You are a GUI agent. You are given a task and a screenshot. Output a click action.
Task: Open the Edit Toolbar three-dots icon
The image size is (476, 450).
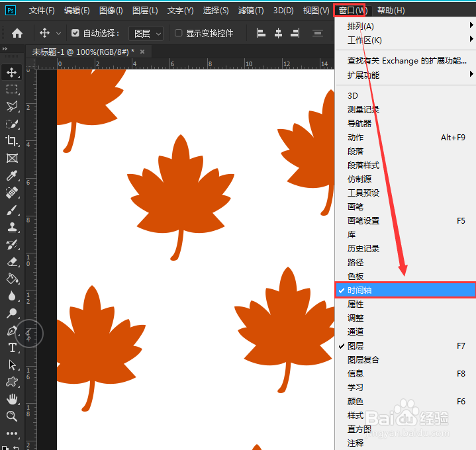click(x=12, y=433)
